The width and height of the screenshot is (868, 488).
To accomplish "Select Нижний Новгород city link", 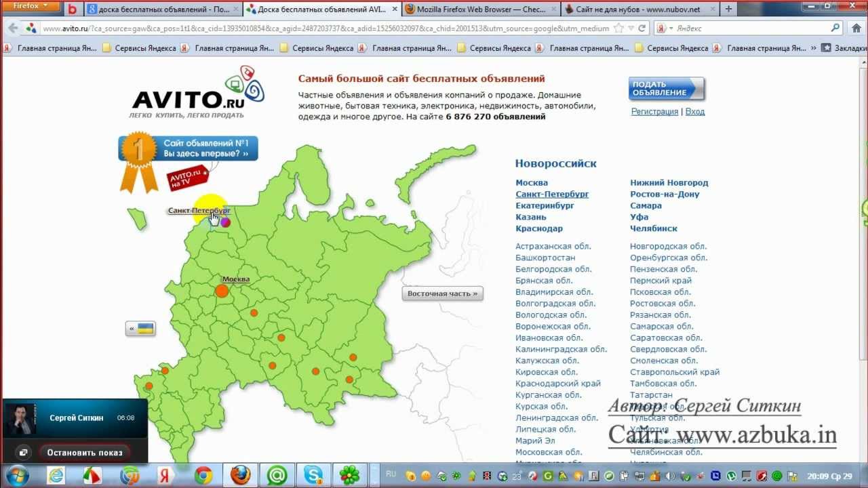I will tap(669, 183).
